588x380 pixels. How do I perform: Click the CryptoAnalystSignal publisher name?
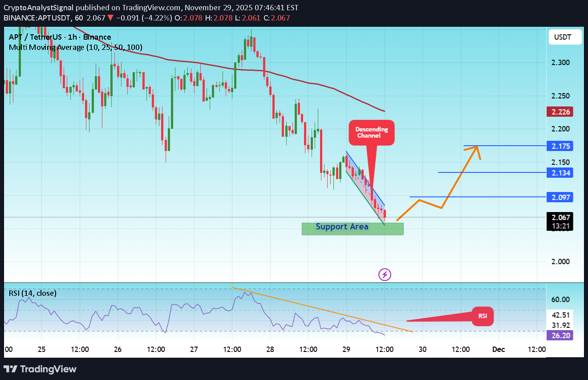(x=38, y=8)
